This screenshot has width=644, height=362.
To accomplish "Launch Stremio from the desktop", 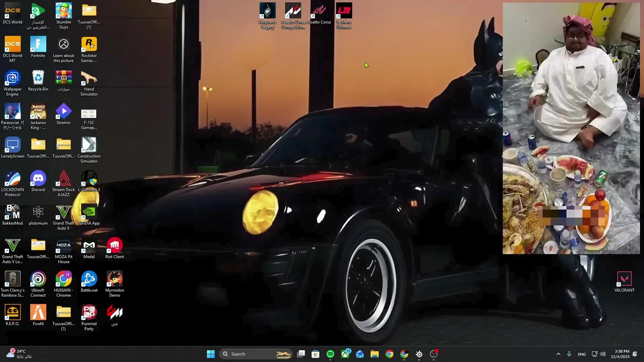I will coord(63,114).
